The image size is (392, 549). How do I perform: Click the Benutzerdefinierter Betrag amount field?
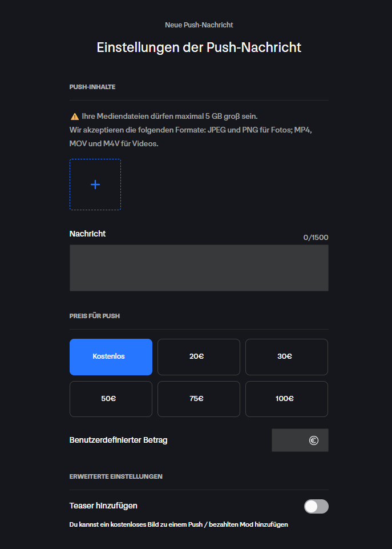click(x=300, y=440)
